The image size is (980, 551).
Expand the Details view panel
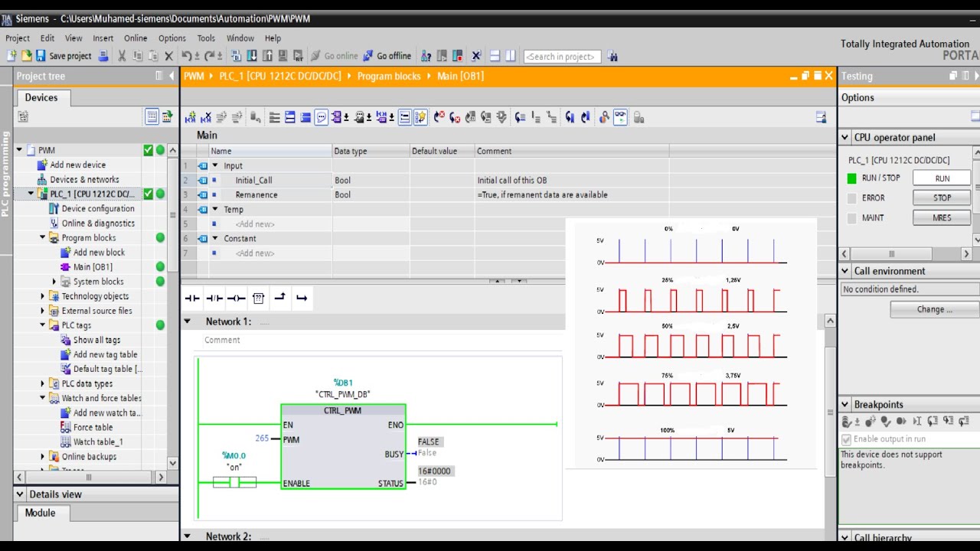21,494
